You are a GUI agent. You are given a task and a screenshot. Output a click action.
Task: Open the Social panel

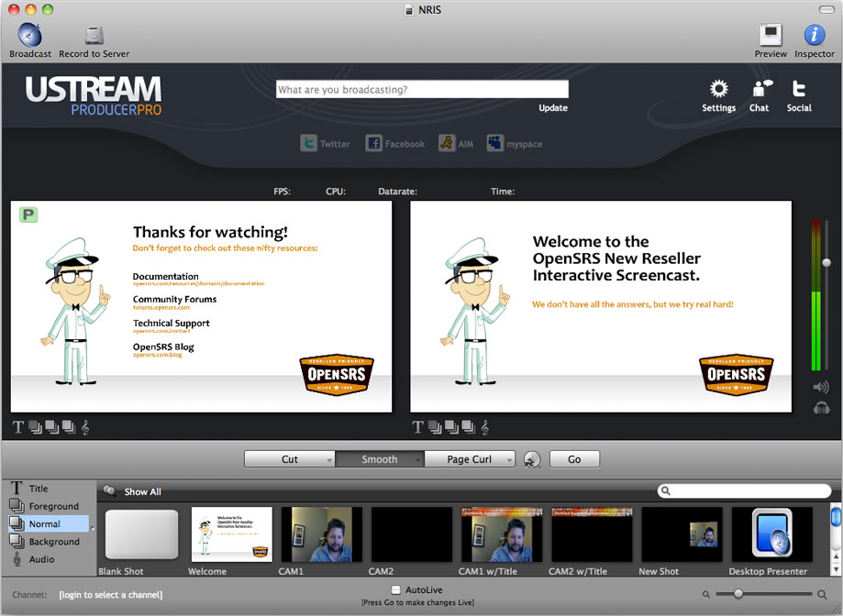(x=799, y=89)
